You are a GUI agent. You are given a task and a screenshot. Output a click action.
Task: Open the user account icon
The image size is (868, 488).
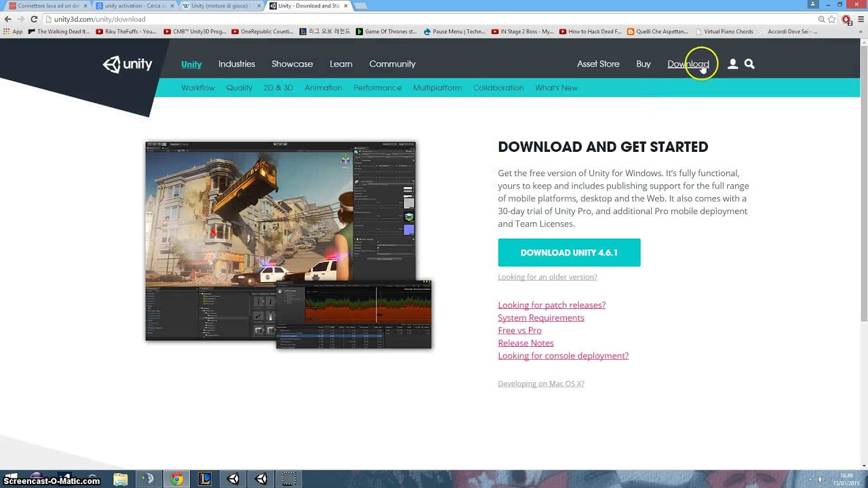tap(732, 64)
